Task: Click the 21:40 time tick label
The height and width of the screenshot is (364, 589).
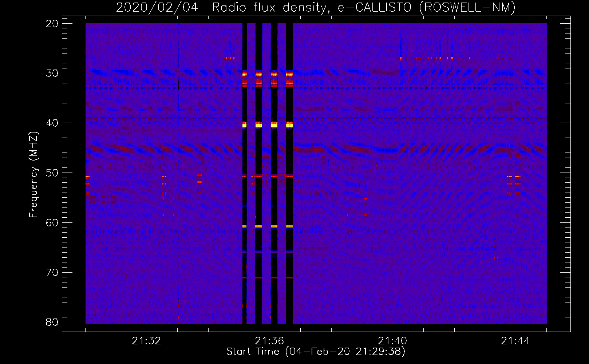Action: click(392, 341)
